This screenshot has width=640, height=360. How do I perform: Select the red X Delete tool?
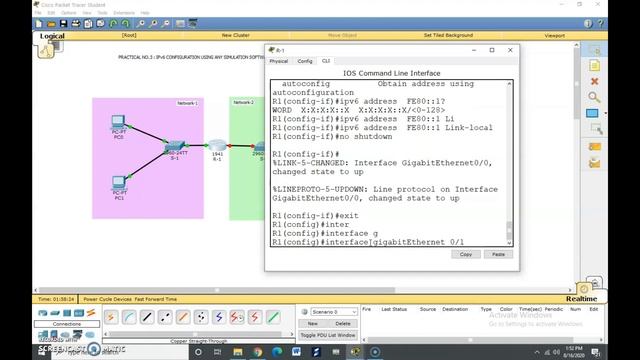click(594, 81)
